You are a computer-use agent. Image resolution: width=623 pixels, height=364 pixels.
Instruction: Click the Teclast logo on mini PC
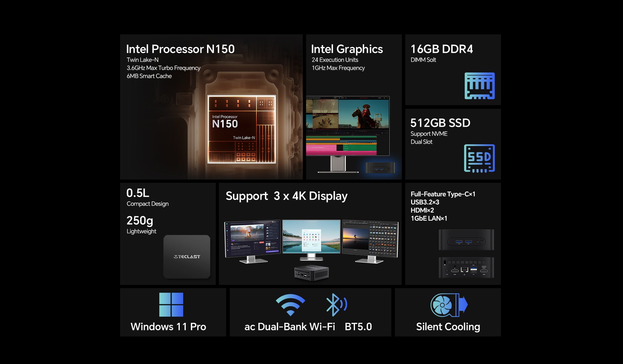click(187, 257)
